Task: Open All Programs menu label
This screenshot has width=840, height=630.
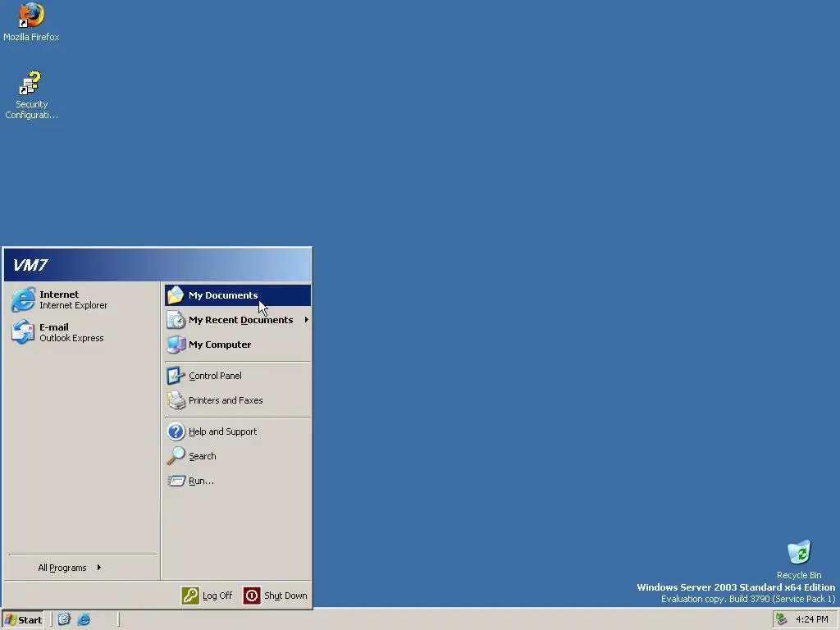Action: (62, 568)
